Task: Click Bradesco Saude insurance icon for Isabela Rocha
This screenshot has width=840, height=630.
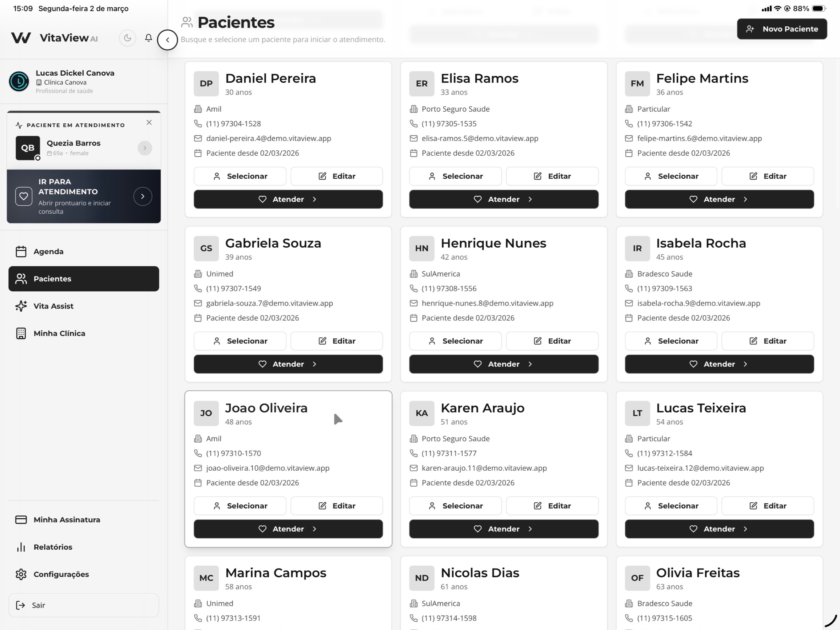Action: 629,274
